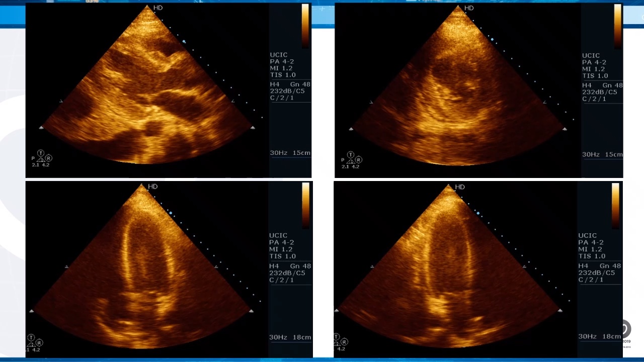Click the blue focus dot in top-right panel

tap(492, 39)
